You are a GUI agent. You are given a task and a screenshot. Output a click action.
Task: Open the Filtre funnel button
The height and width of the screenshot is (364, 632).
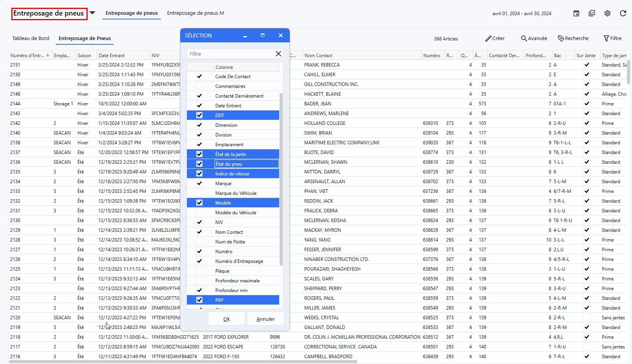click(613, 38)
